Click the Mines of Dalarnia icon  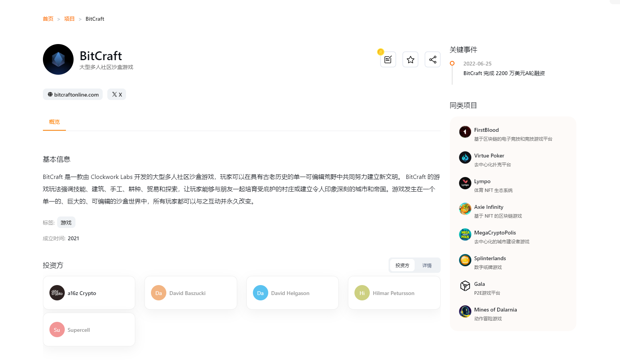pos(465,312)
